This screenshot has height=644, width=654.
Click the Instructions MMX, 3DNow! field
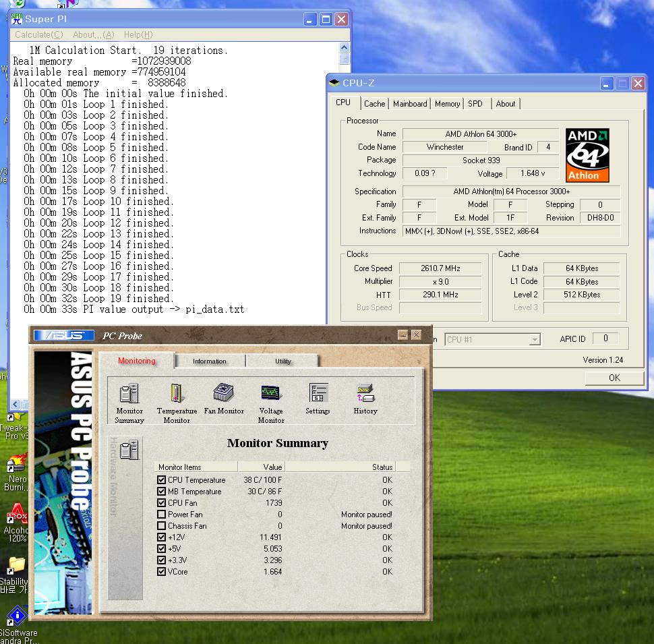tap(511, 231)
